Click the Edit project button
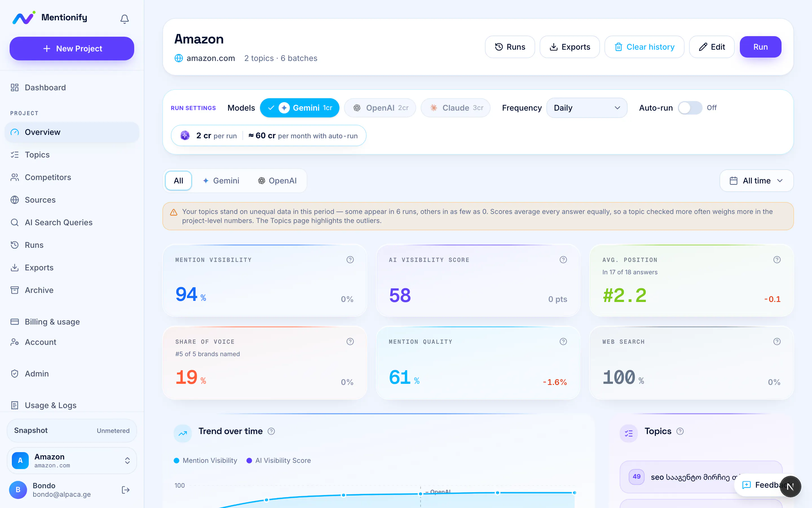Image resolution: width=812 pixels, height=508 pixels. click(712, 47)
